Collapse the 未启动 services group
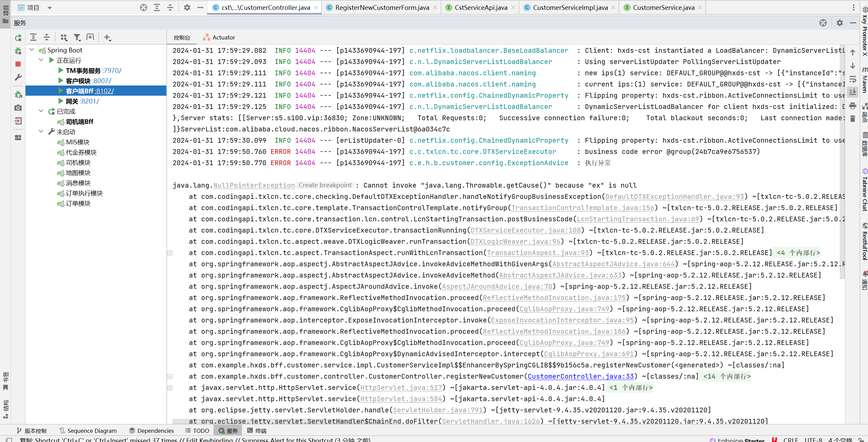Screen dimensions: 868x442 click(41, 131)
